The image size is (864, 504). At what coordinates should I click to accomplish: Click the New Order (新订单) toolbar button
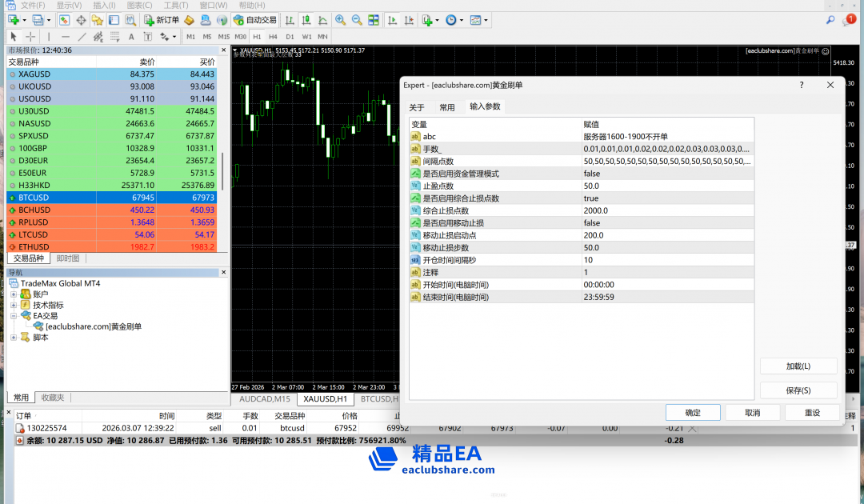point(161,19)
